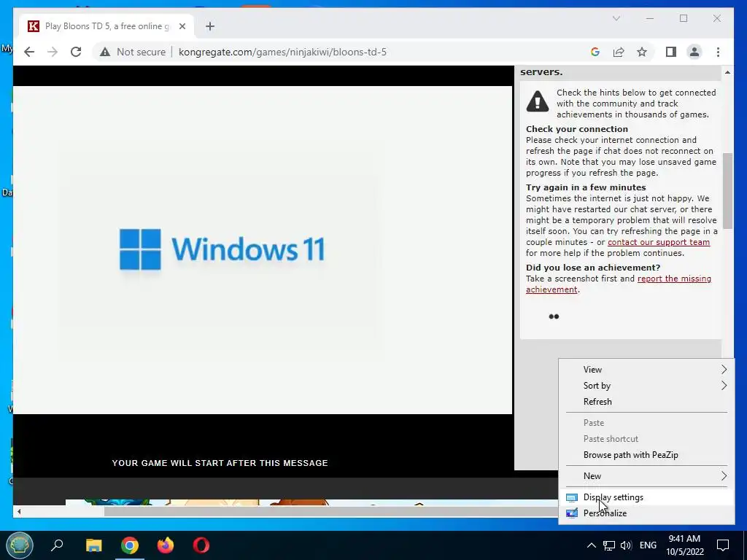Screen dimensions: 747x560
Task: Launch Opera from the taskbar
Action: click(201, 545)
